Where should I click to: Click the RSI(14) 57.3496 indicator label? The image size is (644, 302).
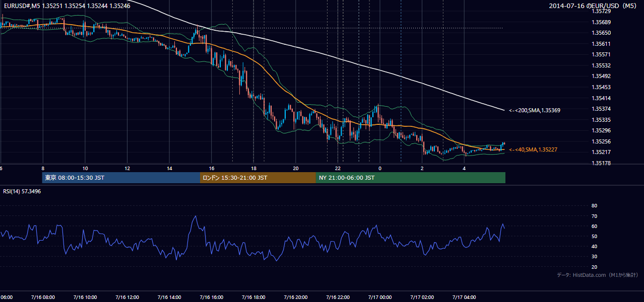click(x=22, y=191)
